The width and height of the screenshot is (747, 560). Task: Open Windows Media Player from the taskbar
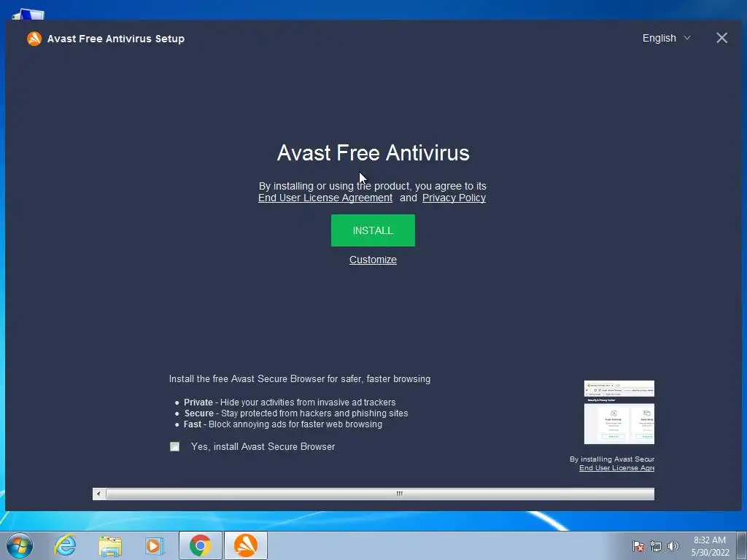tap(155, 545)
